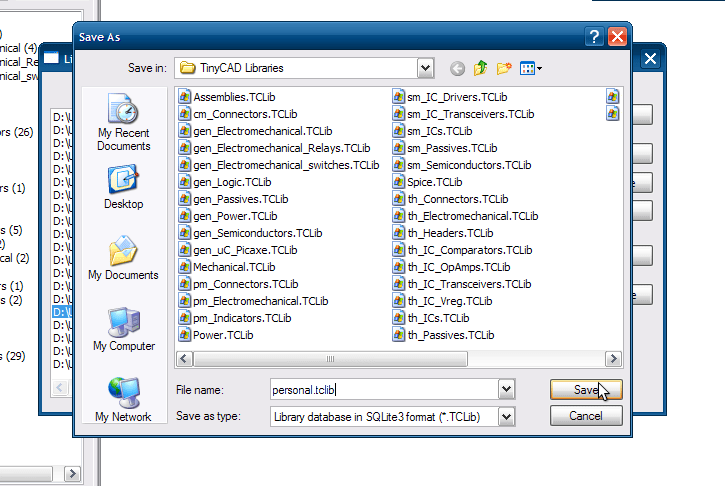Select the Spice.TCLib file
The image size is (725, 486).
pos(434,182)
